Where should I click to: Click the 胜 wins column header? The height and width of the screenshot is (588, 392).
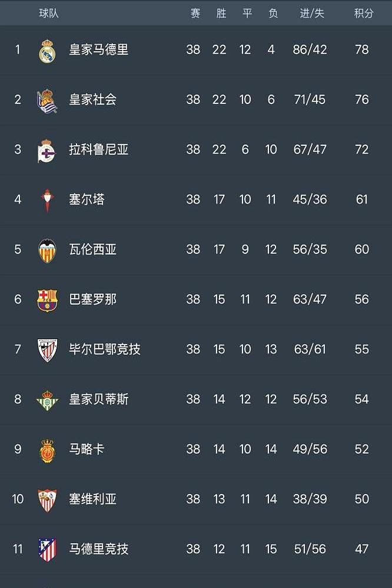[x=221, y=13]
